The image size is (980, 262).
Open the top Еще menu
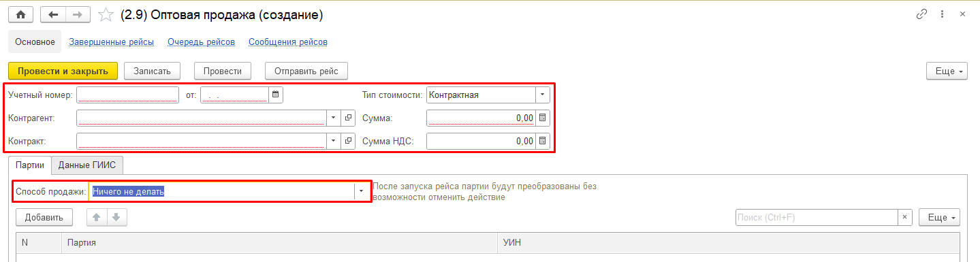pos(947,71)
